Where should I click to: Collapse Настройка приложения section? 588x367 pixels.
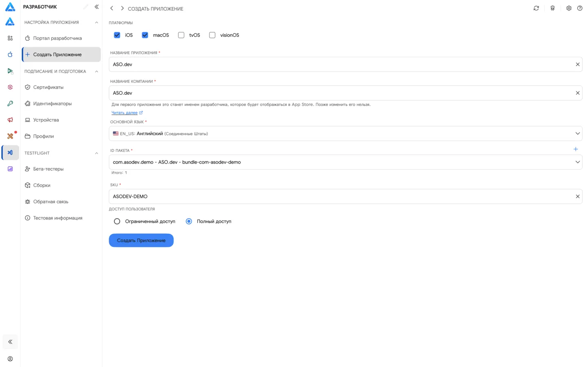[x=96, y=22]
